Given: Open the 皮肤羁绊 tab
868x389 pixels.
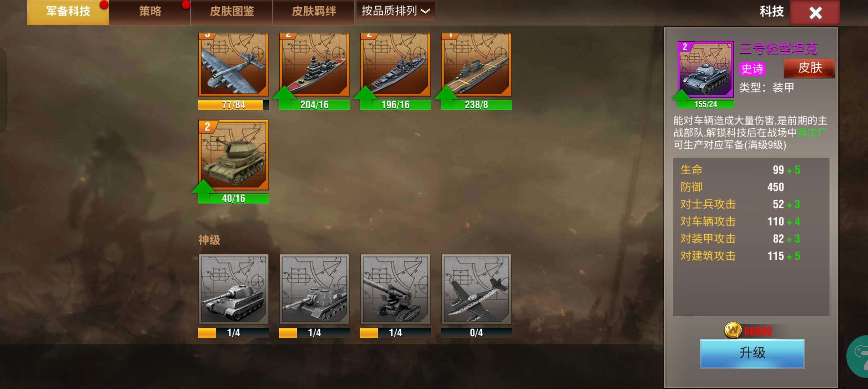Looking at the screenshot, I should pos(313,12).
